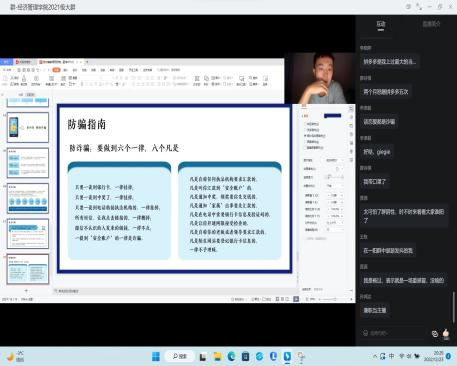Decrease the offset Y stepper value
The width and height of the screenshot is (457, 366).
[x=328, y=202]
